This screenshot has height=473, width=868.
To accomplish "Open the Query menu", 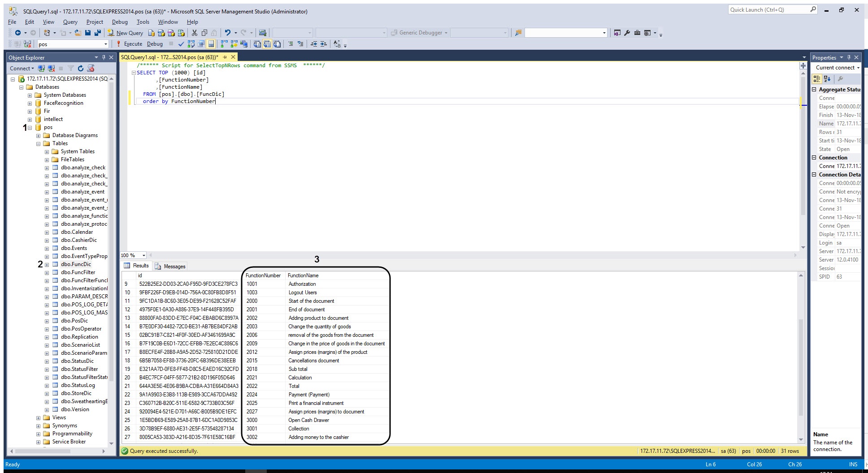I will [70, 22].
